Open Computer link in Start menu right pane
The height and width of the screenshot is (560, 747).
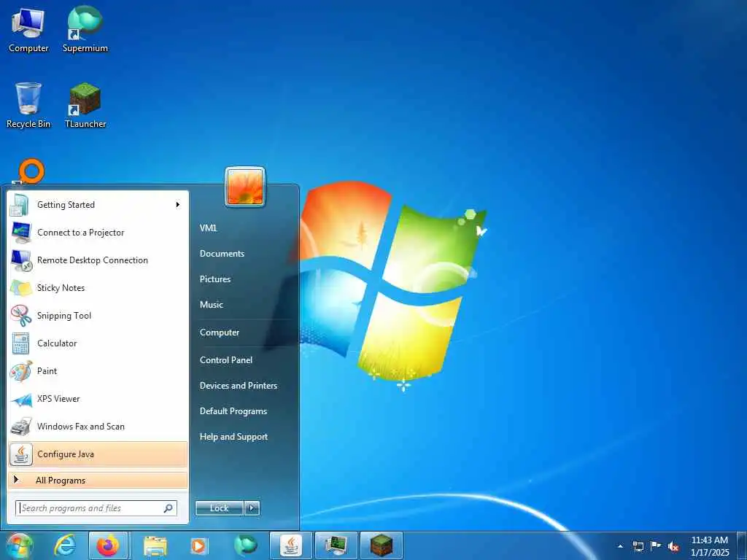click(x=219, y=332)
